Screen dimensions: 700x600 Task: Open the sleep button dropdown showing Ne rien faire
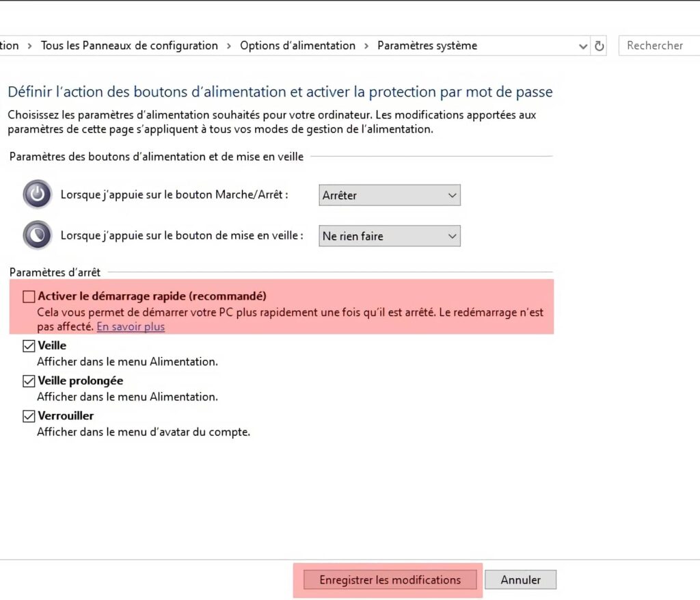pyautogui.click(x=390, y=236)
